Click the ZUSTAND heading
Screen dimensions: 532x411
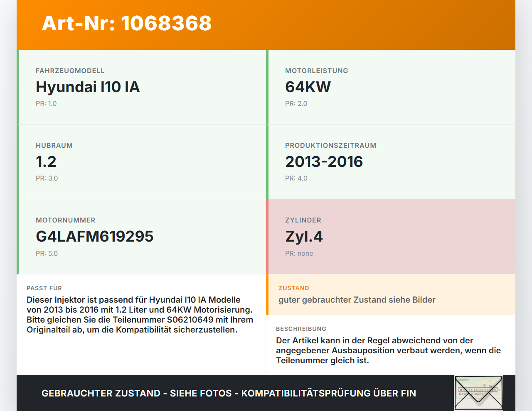pos(294,288)
